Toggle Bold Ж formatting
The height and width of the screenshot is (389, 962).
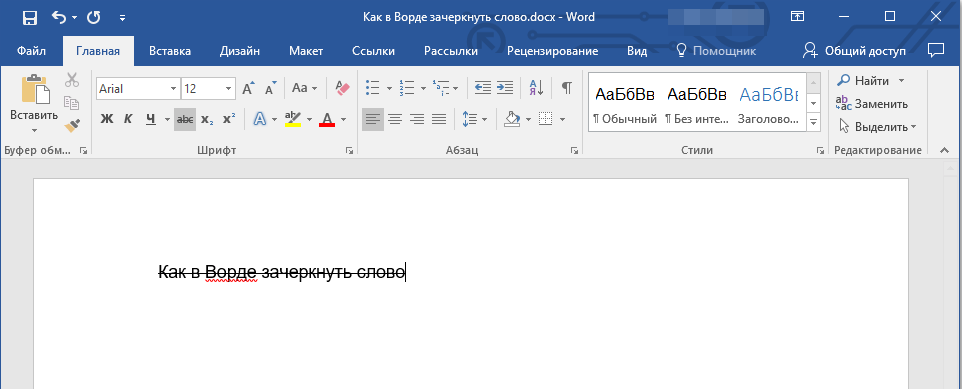coord(107,119)
